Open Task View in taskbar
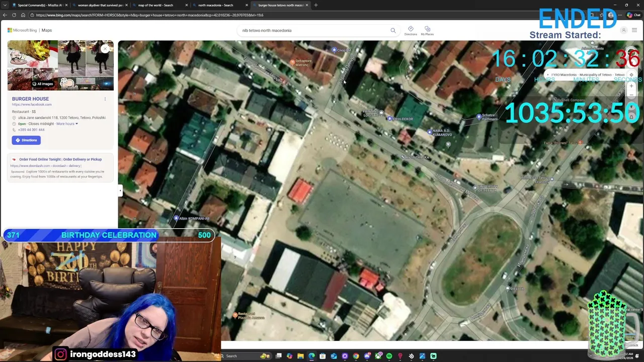 278,356
